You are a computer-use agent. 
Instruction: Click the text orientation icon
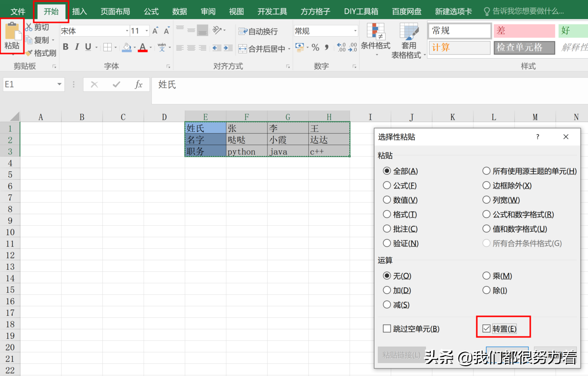[x=217, y=30]
